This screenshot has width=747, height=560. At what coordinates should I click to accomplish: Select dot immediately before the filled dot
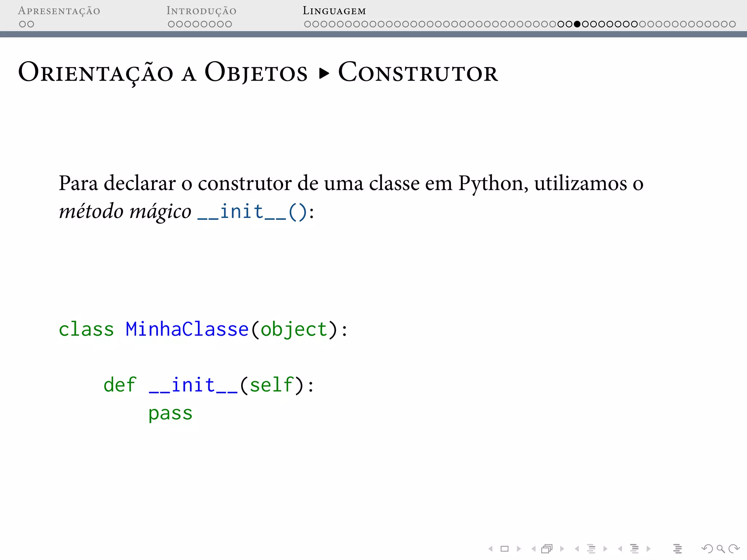pos(569,24)
